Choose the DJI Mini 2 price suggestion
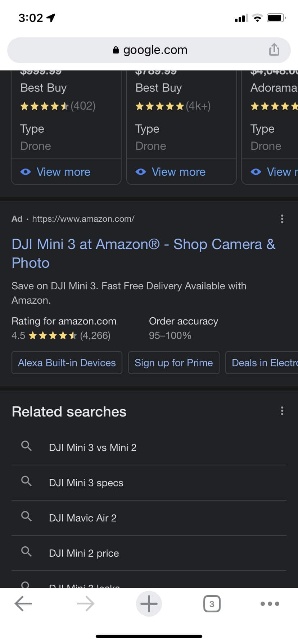 [84, 553]
